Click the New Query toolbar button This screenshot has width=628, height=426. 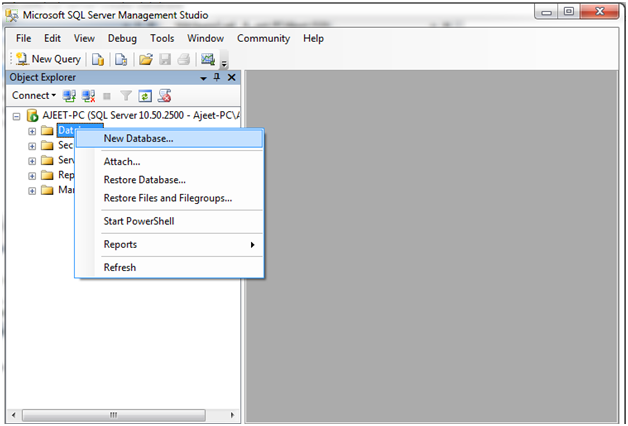tap(48, 59)
